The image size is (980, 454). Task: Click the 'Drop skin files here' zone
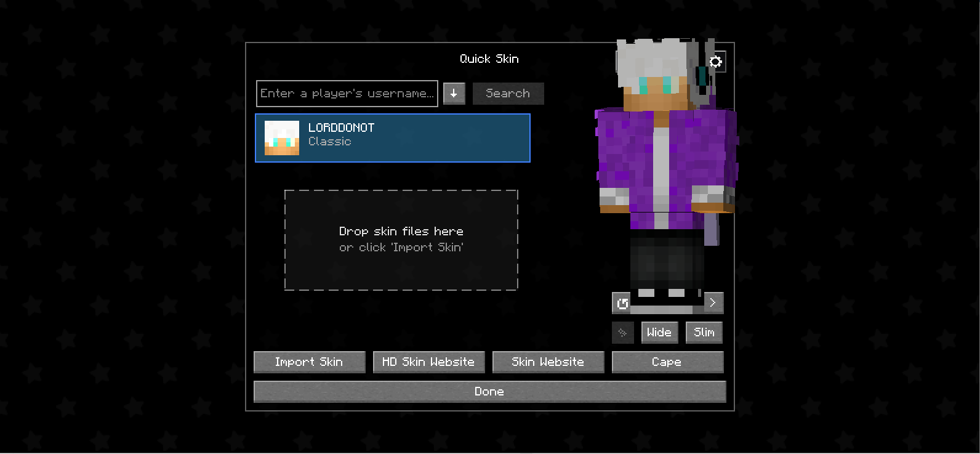click(401, 240)
